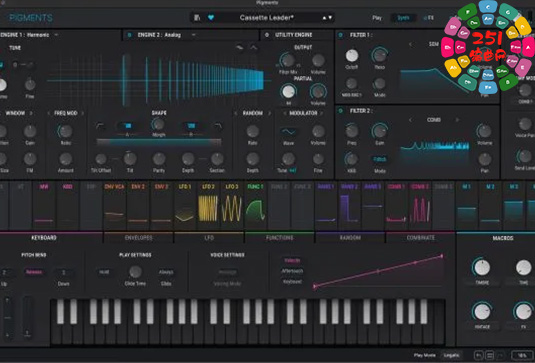535x363 pixels.
Task: Select the Aftertouch curve button
Action: pos(292,271)
